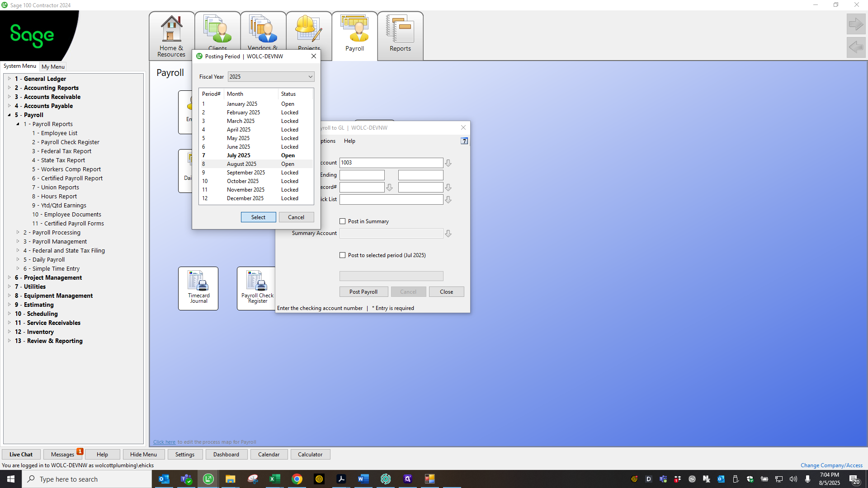
Task: Open 6 - Certified Payroll Report item
Action: pyautogui.click(x=67, y=178)
